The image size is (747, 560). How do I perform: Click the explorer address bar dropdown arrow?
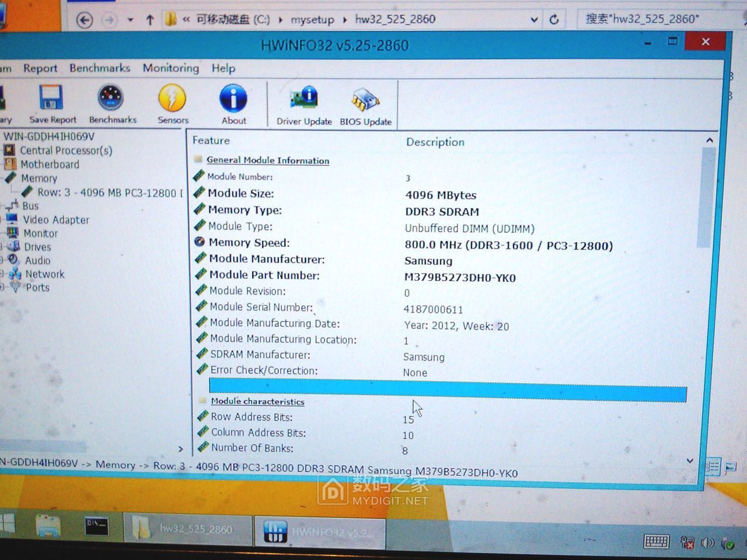point(533,19)
